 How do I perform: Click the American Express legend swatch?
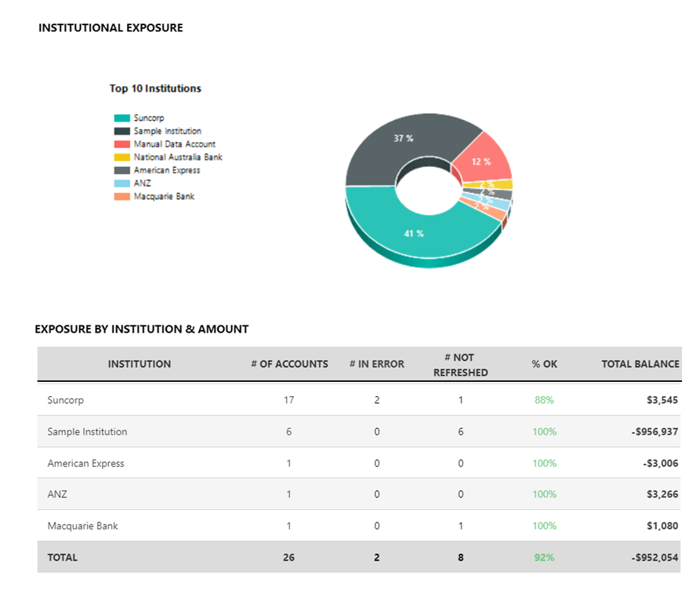click(122, 170)
